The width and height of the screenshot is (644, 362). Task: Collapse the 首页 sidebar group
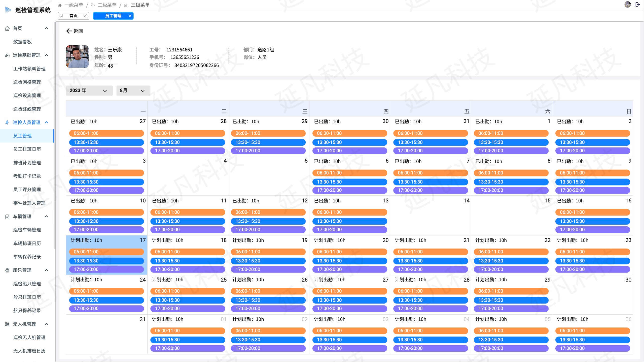click(46, 28)
